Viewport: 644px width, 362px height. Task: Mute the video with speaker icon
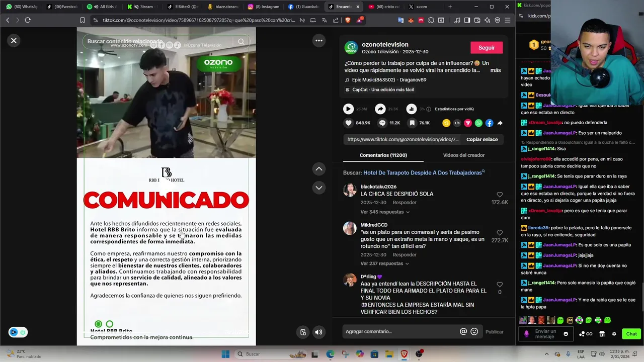tap(318, 332)
